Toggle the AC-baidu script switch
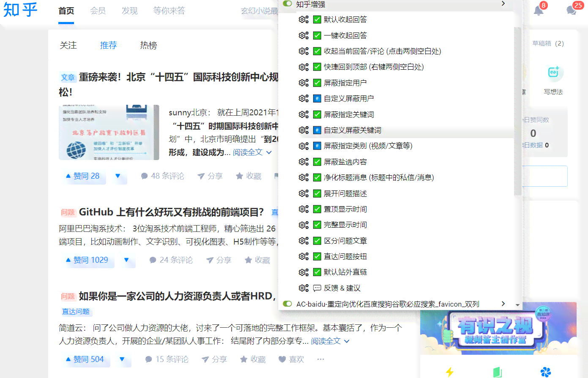588x378 pixels. (x=287, y=304)
